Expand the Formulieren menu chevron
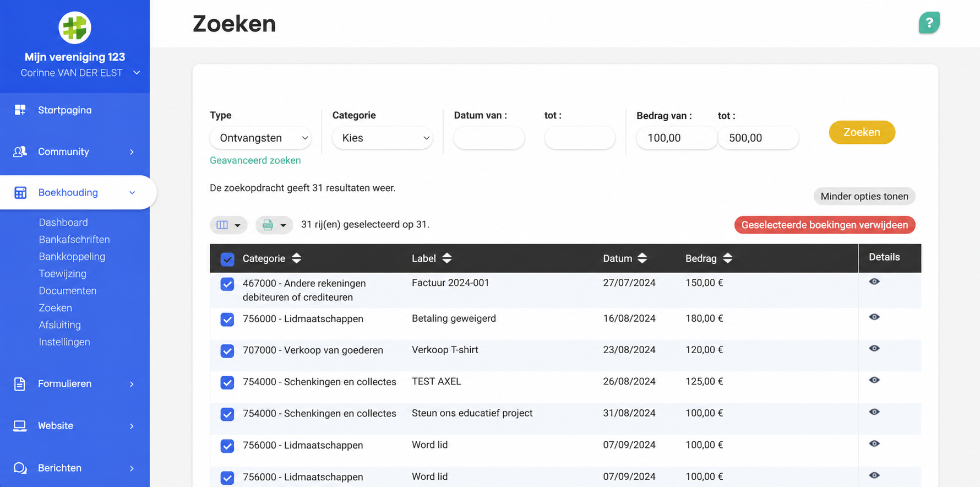The image size is (980, 487). tap(132, 384)
